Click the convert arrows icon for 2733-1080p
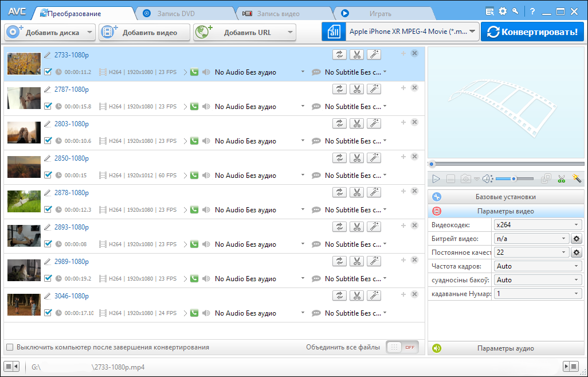588x377 pixels. (339, 55)
